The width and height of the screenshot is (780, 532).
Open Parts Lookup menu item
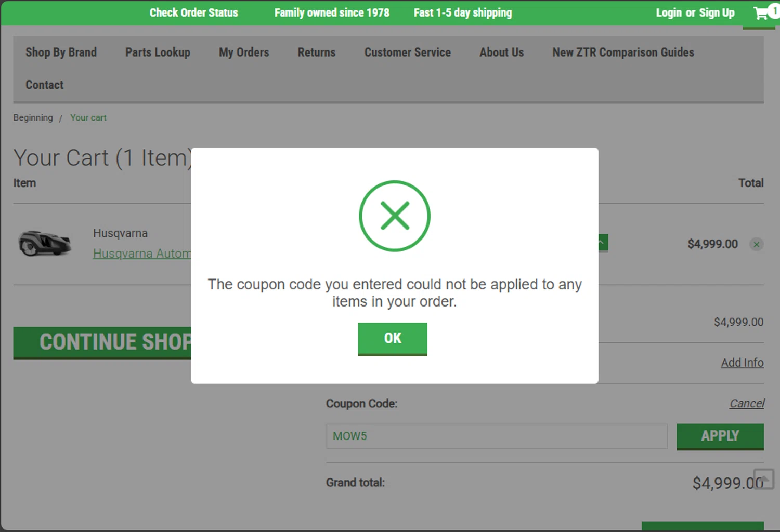(x=158, y=52)
